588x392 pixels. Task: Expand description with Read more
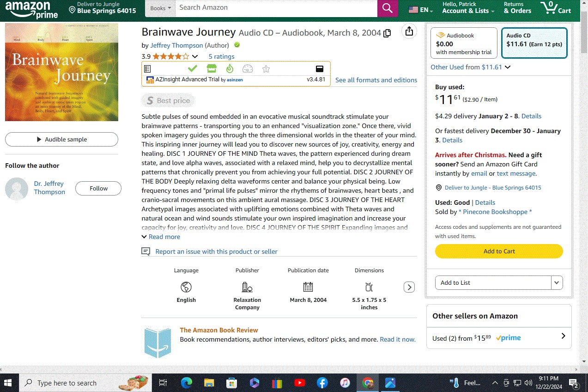point(161,237)
